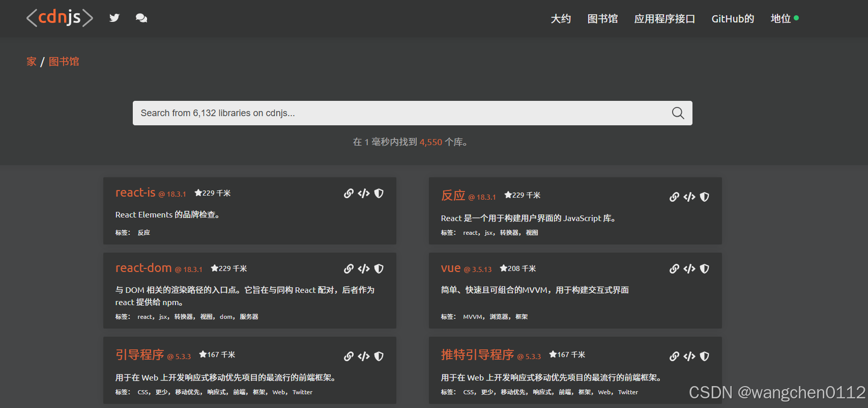Viewport: 868px width, 408px height.
Task: Open the 推特引导程序 library title
Action: click(x=477, y=355)
